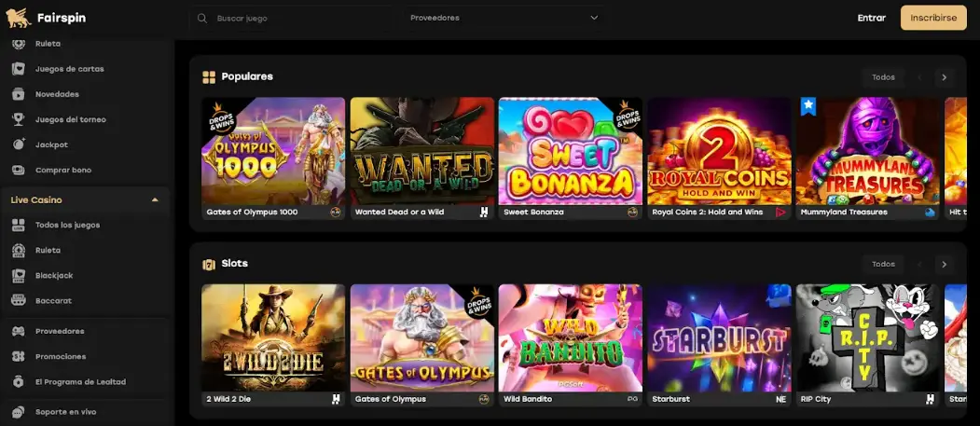Click the Live Casino Ruleta wheel icon

coord(19,250)
